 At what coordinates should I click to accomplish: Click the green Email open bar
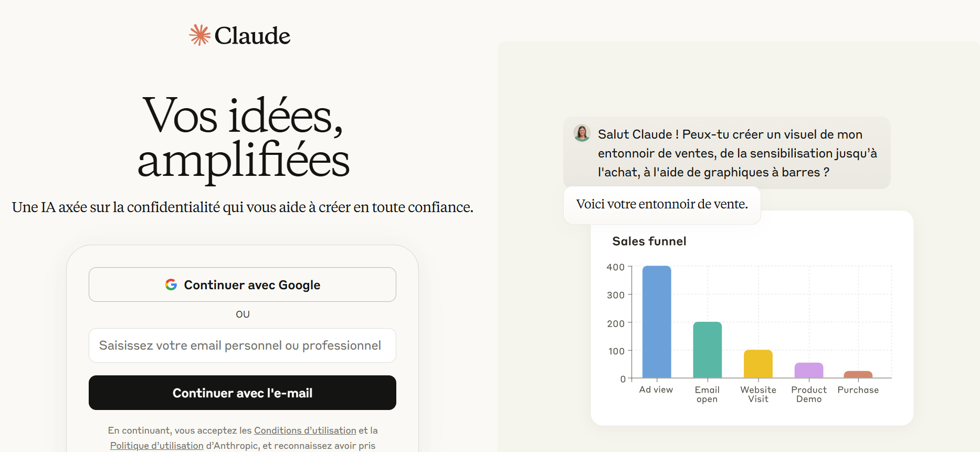click(x=707, y=350)
